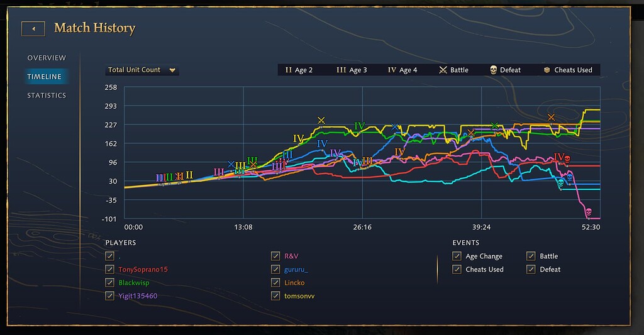This screenshot has width=644, height=335.
Task: Click the red skull defeat marker on graph
Action: pyautogui.click(x=567, y=159)
